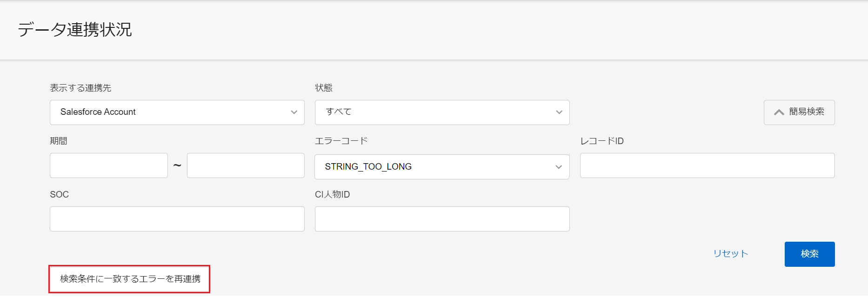Image resolution: width=868 pixels, height=297 pixels.
Task: Click the 表示する連携先 field label
Action: [80, 88]
